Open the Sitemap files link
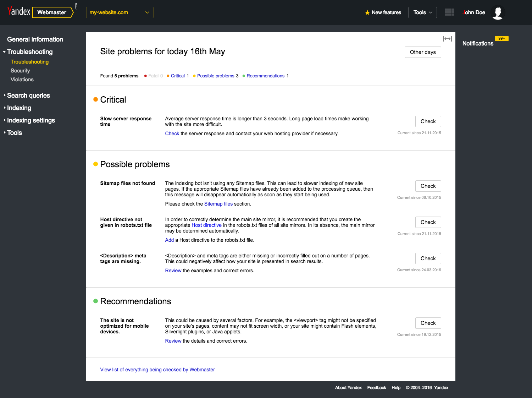The width and height of the screenshot is (532, 398). pos(218,204)
